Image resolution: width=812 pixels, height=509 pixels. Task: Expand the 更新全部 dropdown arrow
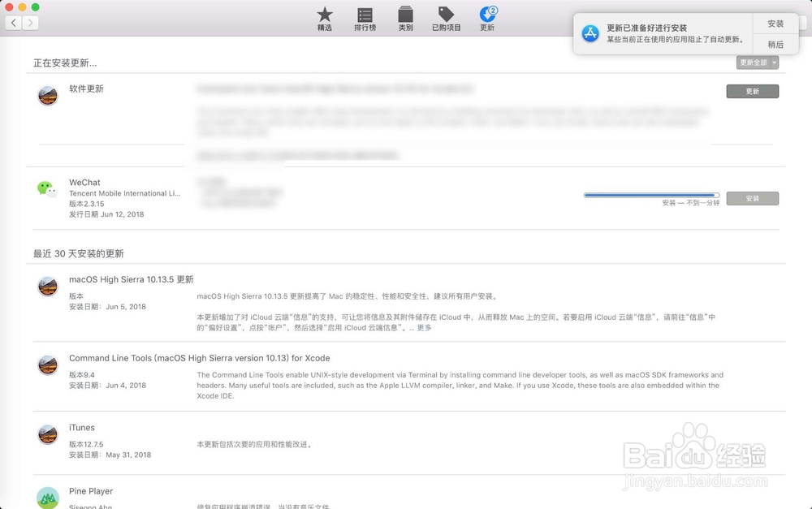point(774,63)
